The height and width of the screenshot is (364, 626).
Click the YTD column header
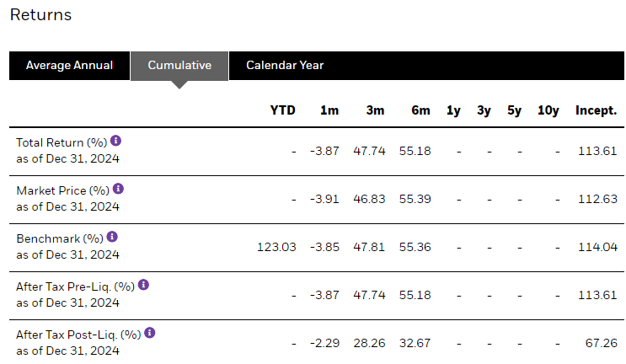tap(282, 110)
